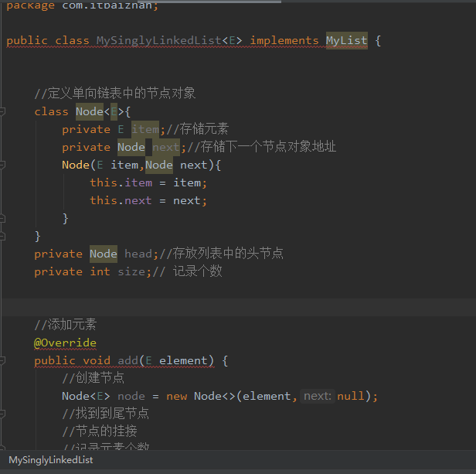This screenshot has height=474, width=476.
Task: Click the comment '//找到到尾节点'
Action: click(105, 414)
